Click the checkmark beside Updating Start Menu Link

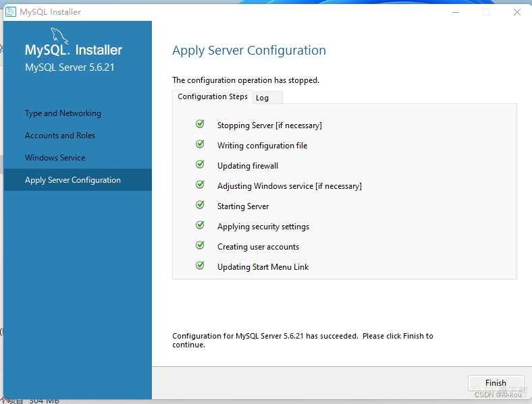tap(201, 265)
